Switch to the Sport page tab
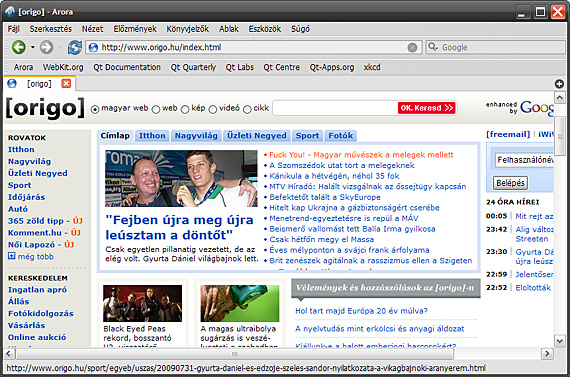Screen dimensions: 570x377 307,136
